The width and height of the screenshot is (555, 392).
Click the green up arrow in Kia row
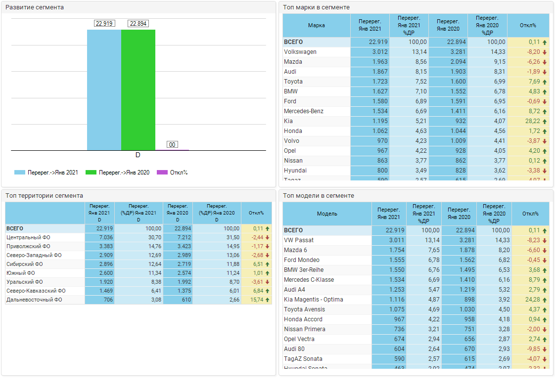(x=545, y=121)
